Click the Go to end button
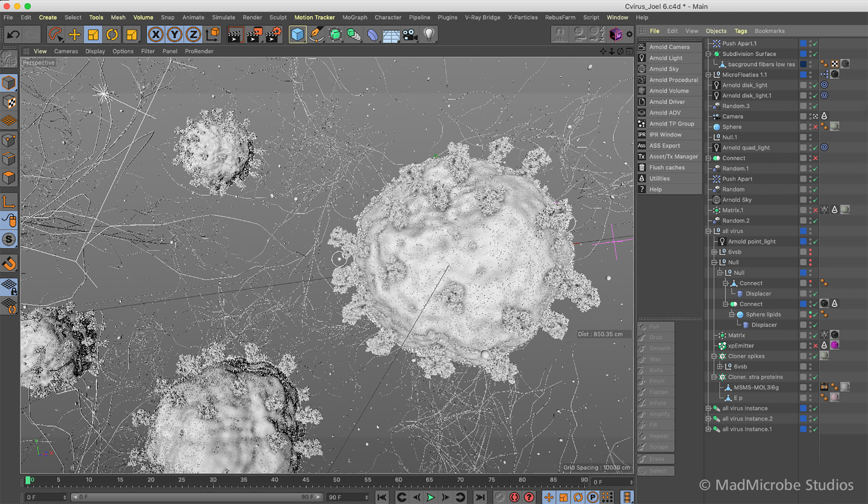This screenshot has height=504, width=868. (x=480, y=497)
